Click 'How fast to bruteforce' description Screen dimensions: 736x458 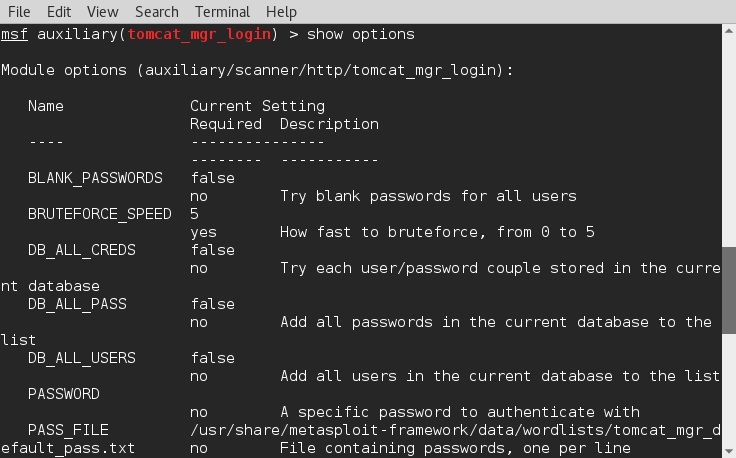437,232
